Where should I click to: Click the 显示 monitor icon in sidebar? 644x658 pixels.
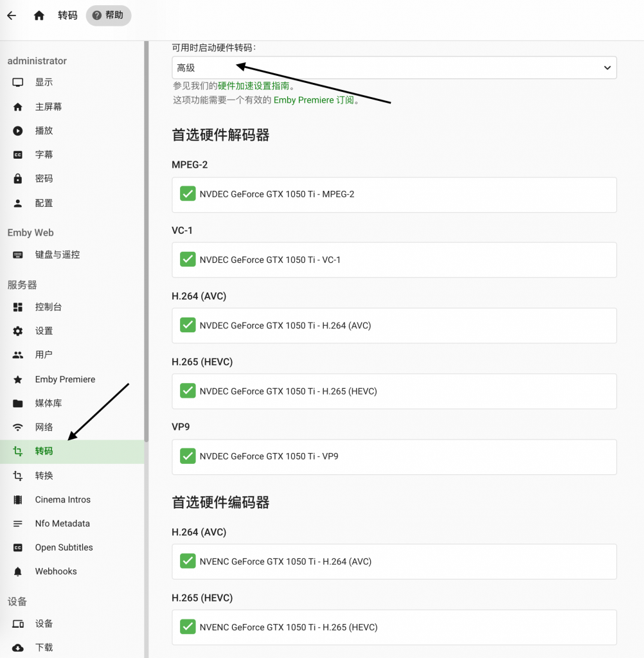point(18,82)
